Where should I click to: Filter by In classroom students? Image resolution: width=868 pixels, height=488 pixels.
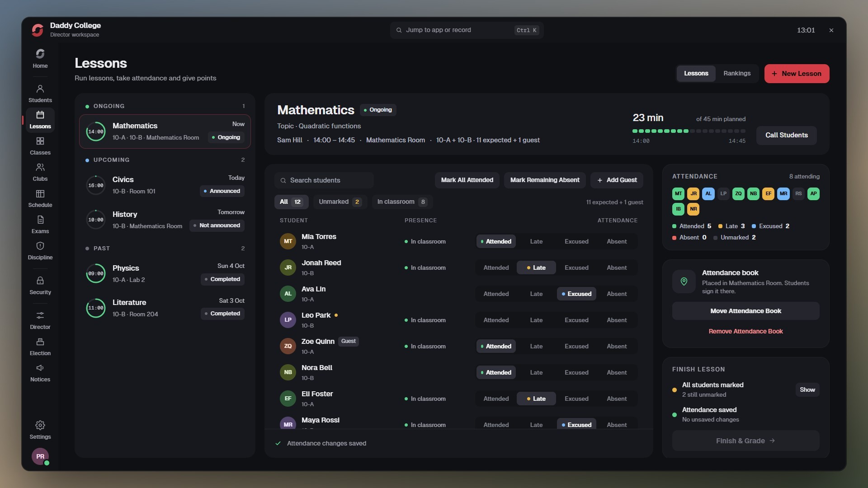pyautogui.click(x=401, y=202)
